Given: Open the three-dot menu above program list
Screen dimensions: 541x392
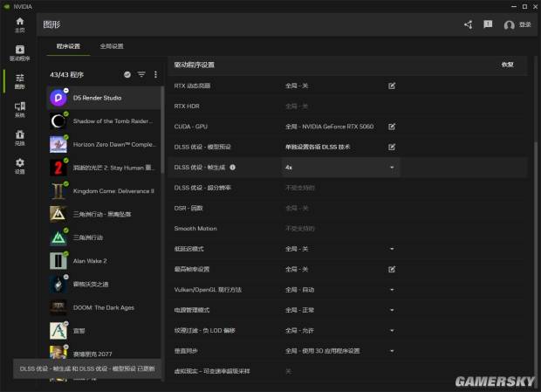Looking at the screenshot, I should pyautogui.click(x=155, y=74).
